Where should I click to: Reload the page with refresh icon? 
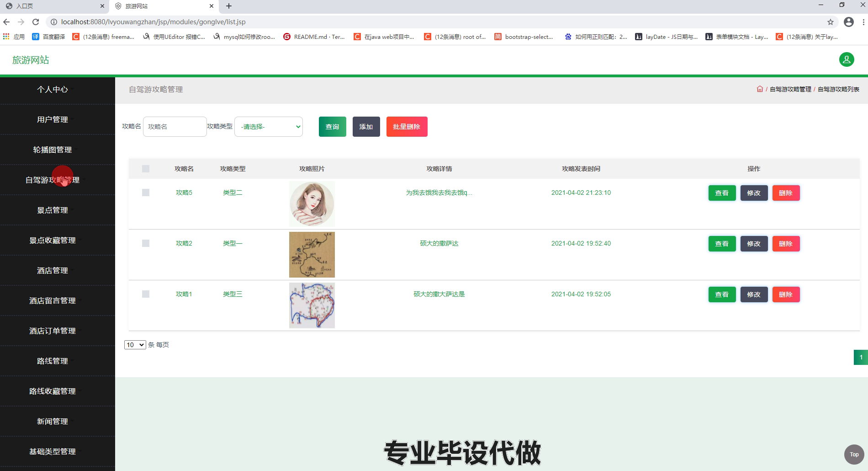click(36, 22)
